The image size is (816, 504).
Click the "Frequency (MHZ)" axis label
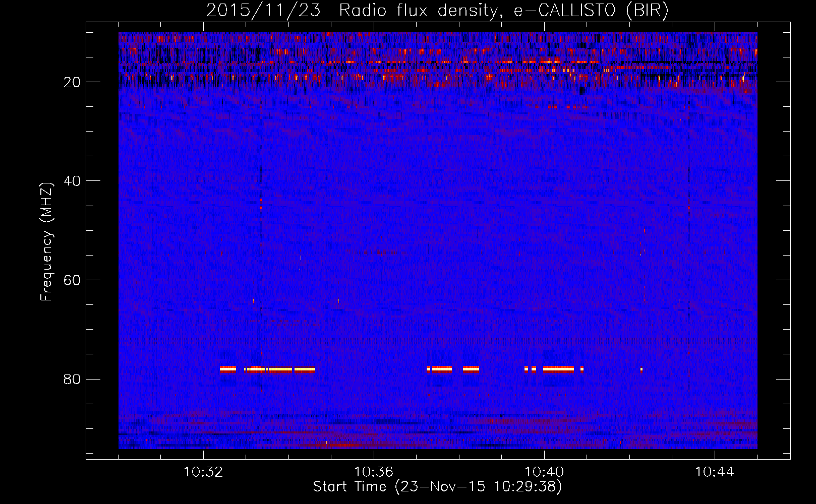coord(46,242)
